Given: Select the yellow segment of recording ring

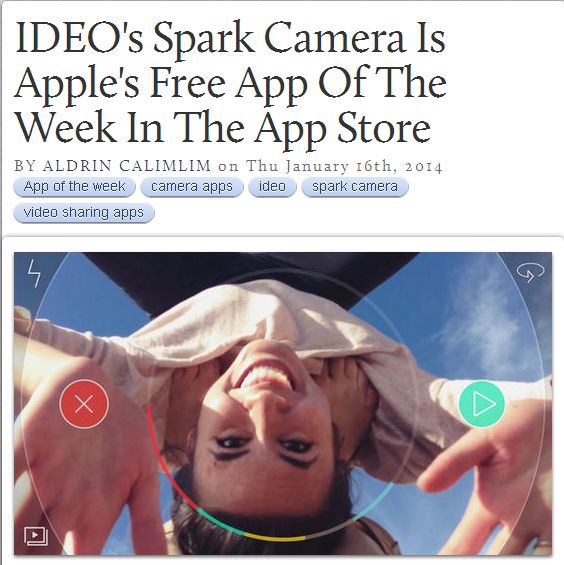Looking at the screenshot, I should (275, 537).
